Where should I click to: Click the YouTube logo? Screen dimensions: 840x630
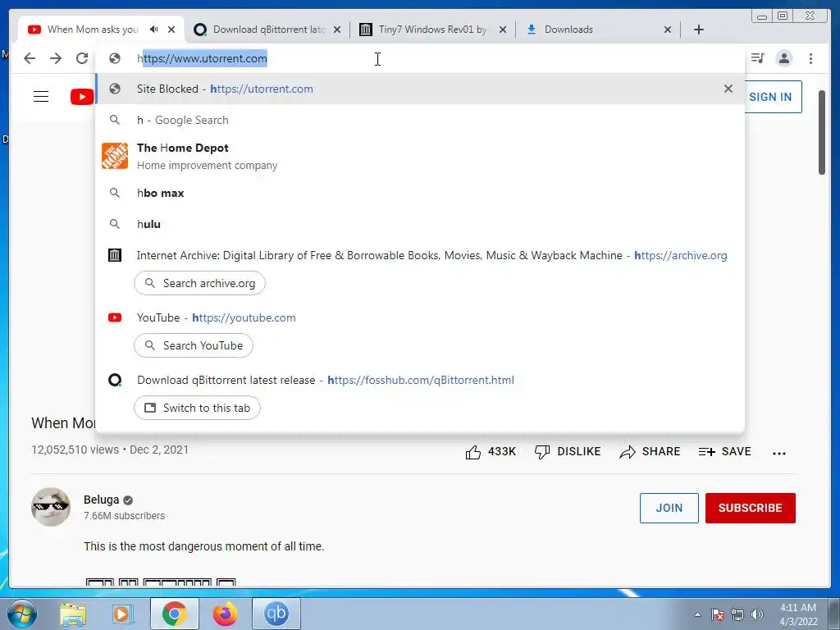[82, 97]
